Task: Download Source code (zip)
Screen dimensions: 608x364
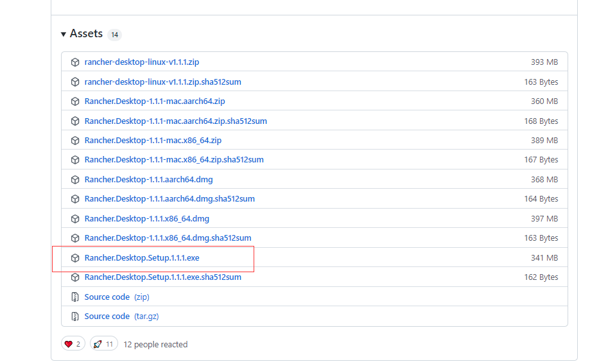Action: 117,297
